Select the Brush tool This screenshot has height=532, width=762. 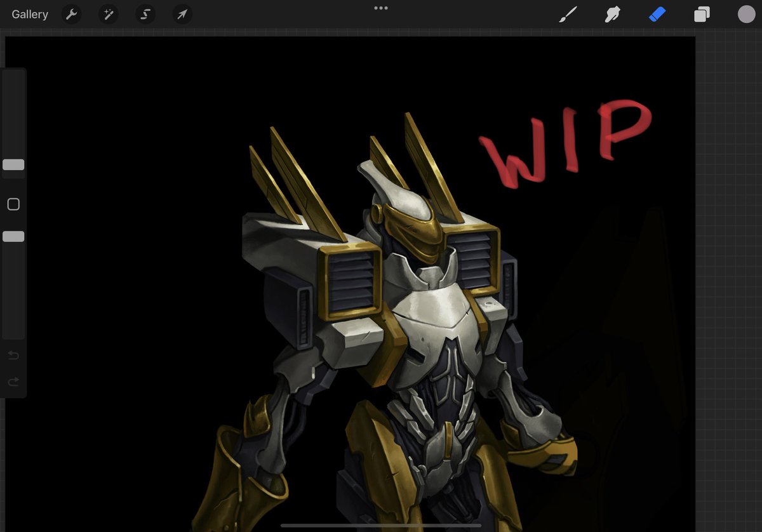point(568,14)
